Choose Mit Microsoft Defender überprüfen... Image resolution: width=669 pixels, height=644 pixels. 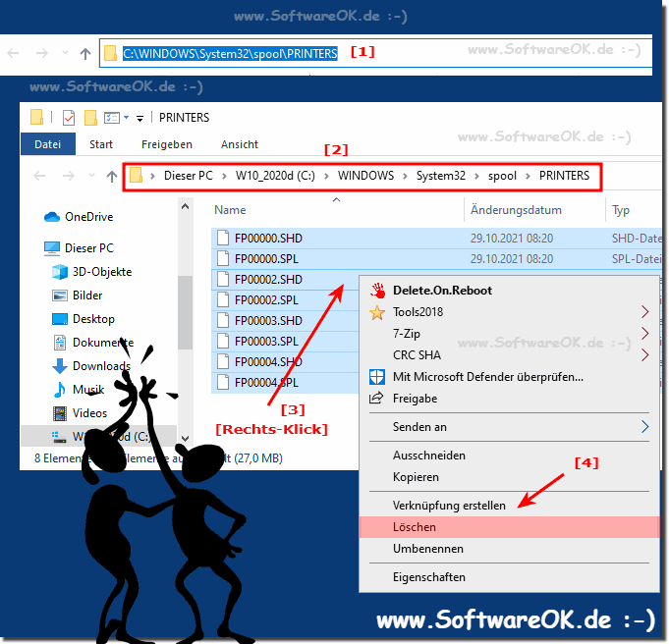click(510, 377)
